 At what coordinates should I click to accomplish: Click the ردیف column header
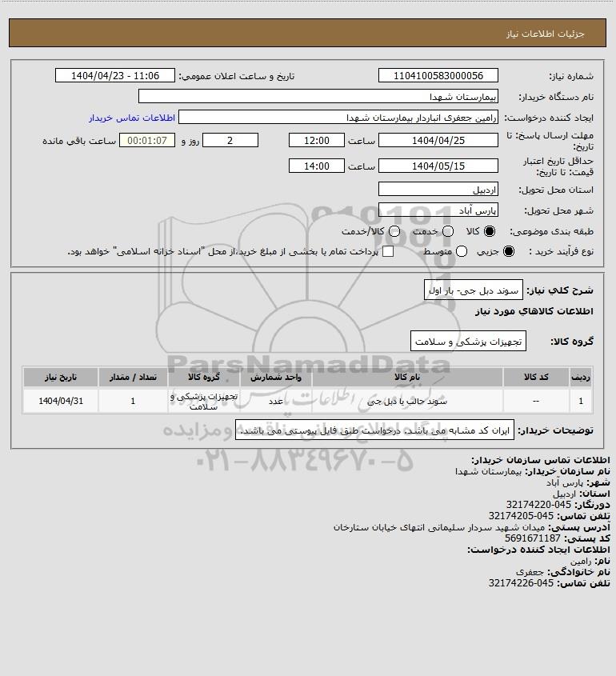[x=581, y=378]
